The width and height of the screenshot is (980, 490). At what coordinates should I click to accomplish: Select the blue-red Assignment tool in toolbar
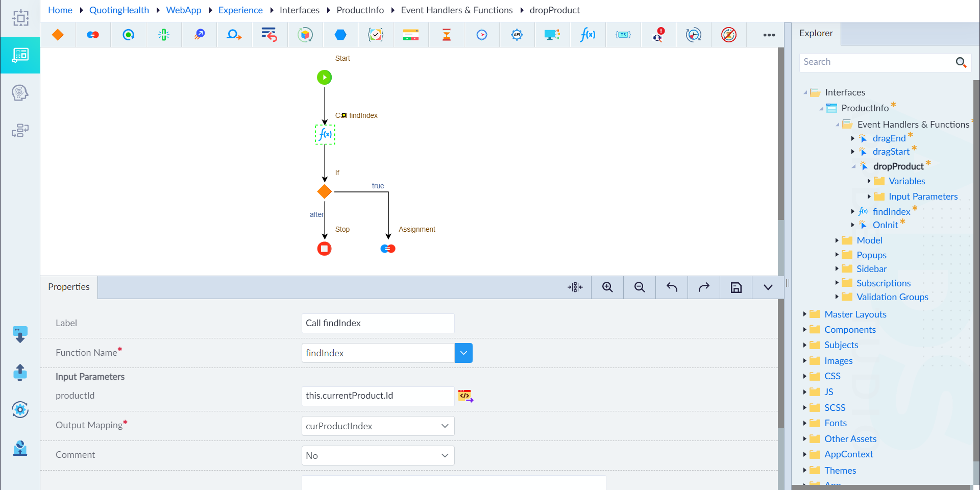click(x=93, y=35)
